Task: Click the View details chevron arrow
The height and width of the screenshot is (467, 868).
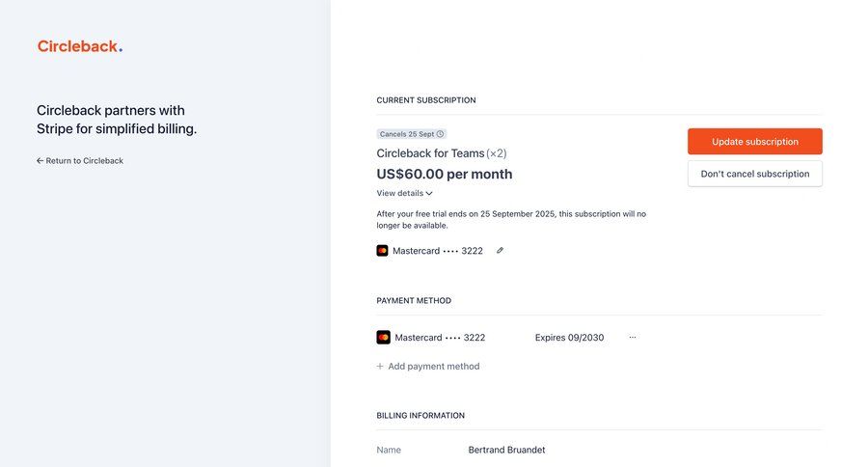Action: pyautogui.click(x=429, y=193)
